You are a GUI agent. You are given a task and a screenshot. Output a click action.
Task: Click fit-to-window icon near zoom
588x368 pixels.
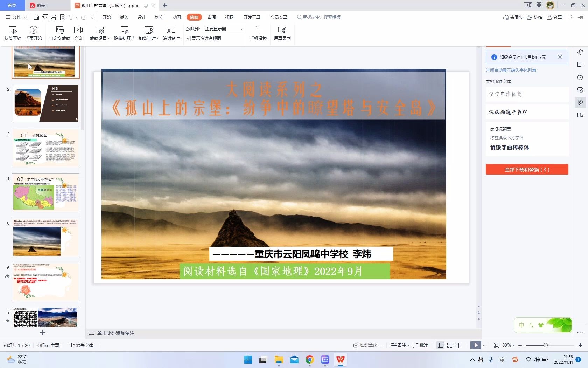coord(496,345)
